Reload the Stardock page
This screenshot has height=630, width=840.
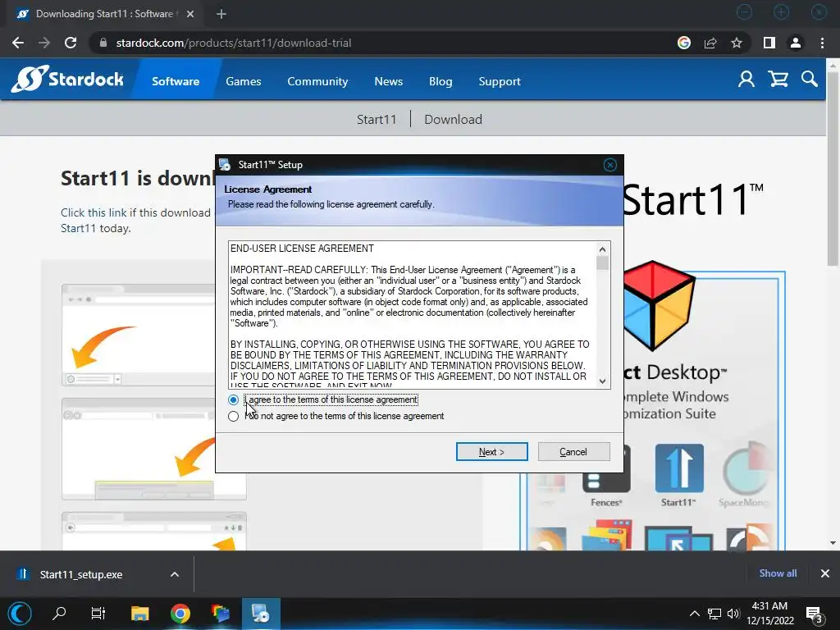pyautogui.click(x=71, y=43)
